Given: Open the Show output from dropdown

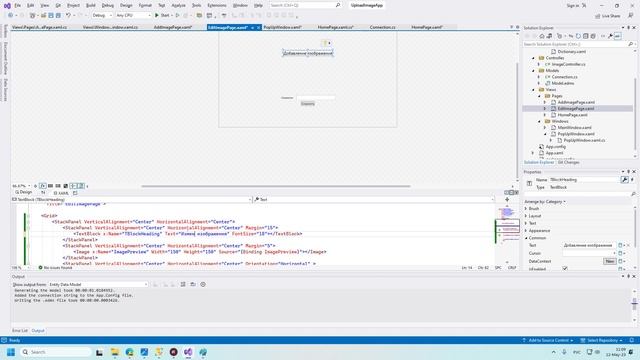Looking at the screenshot, I should [x=98, y=284].
